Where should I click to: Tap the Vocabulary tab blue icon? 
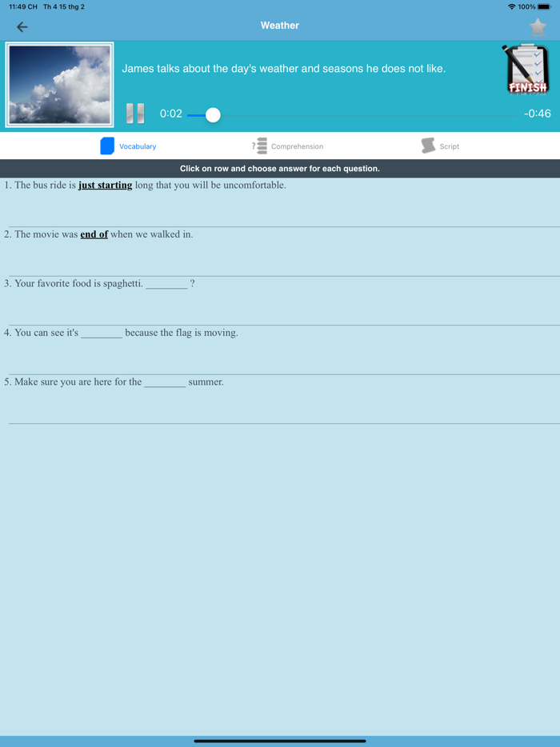coord(107,146)
